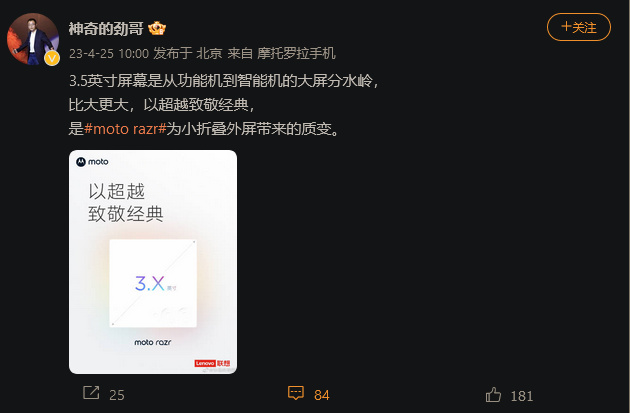This screenshot has width=630, height=413.
Task: Open comments via the speech bubble icon
Action: [x=296, y=393]
